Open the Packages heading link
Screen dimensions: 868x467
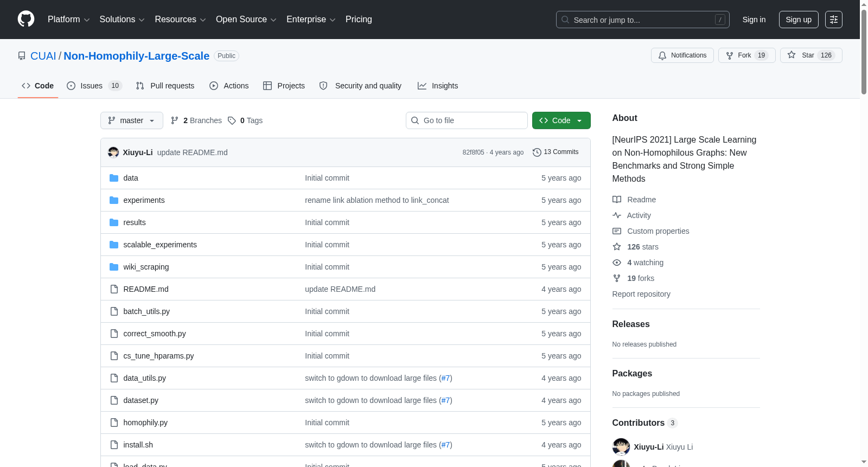[632, 373]
